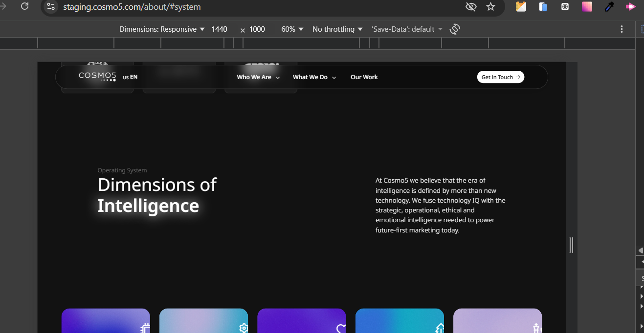Select the lavender-teal gradient second card

point(203,321)
